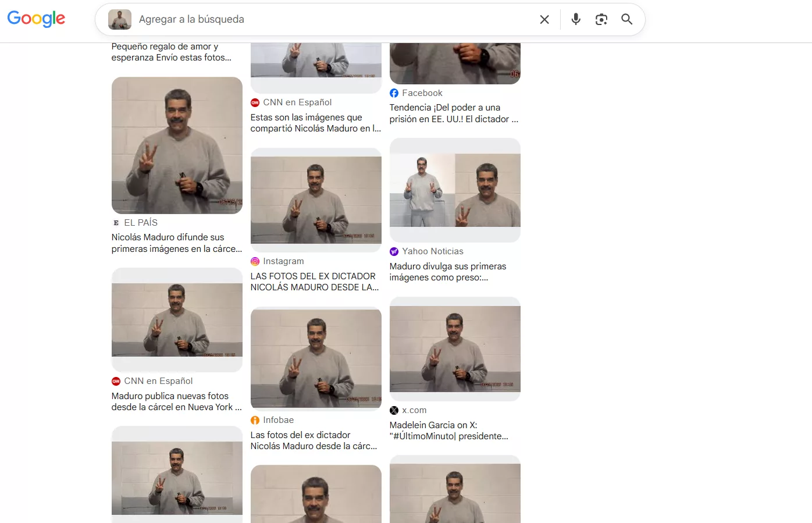
Task: Open 'Pequeño regalo de amor y esperanza' result
Action: (x=172, y=52)
